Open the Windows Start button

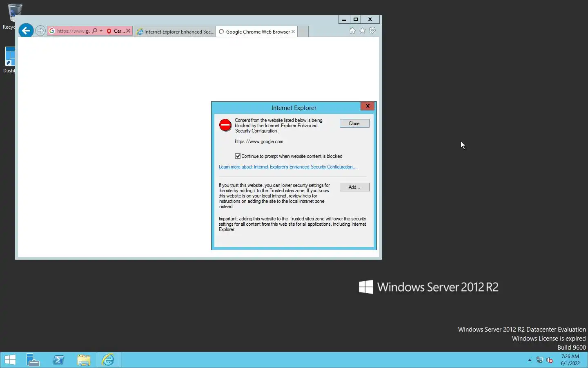[x=10, y=360]
